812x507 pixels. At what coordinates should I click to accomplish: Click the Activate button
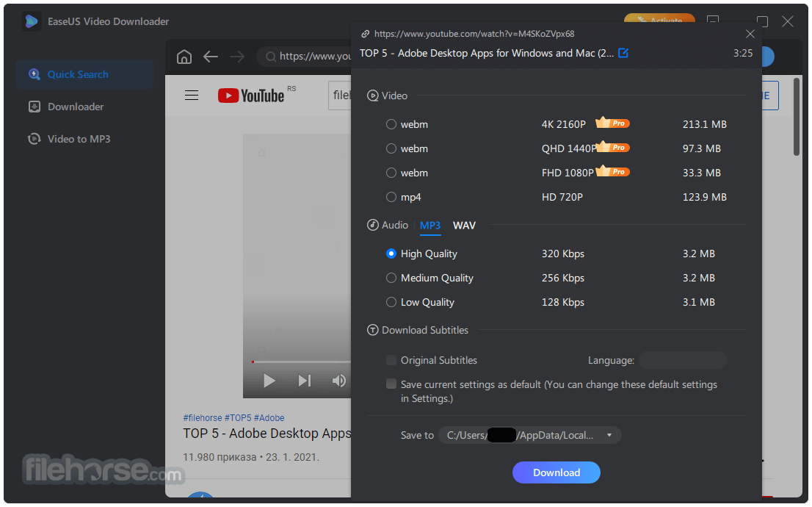click(659, 18)
